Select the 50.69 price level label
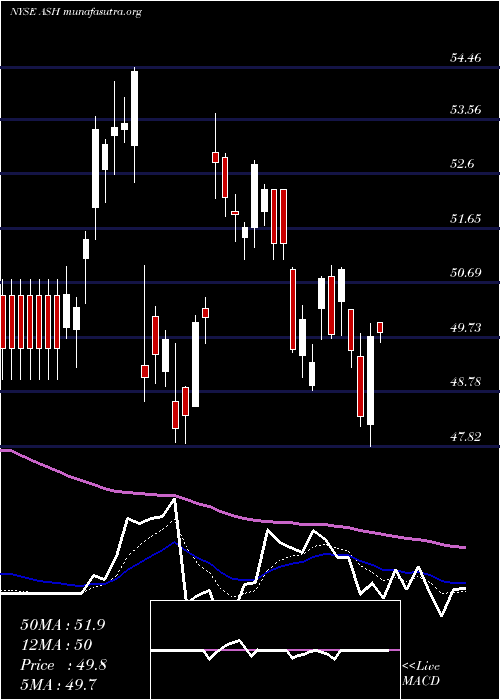 click(x=465, y=272)
